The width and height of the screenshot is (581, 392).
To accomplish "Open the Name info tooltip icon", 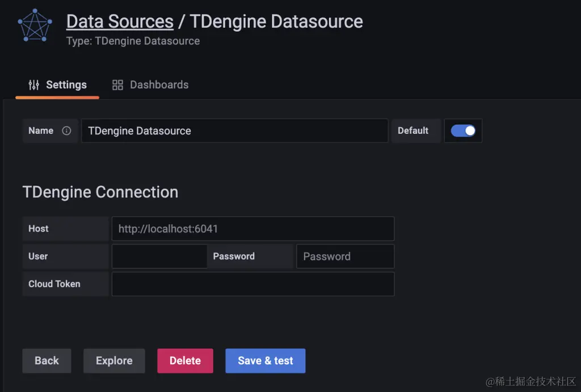I will [x=66, y=130].
